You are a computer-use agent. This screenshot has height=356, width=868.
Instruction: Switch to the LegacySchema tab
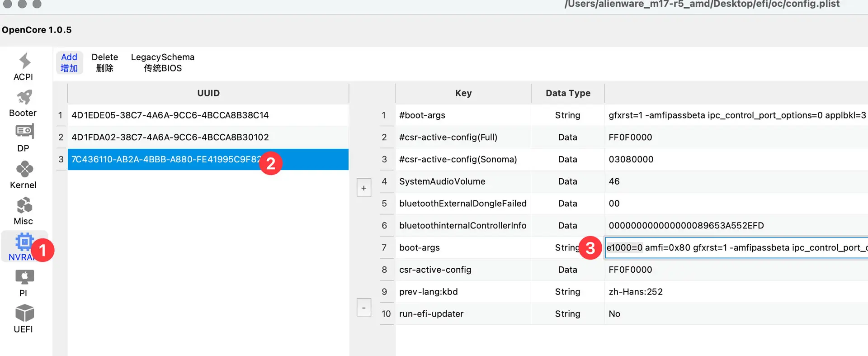click(162, 62)
